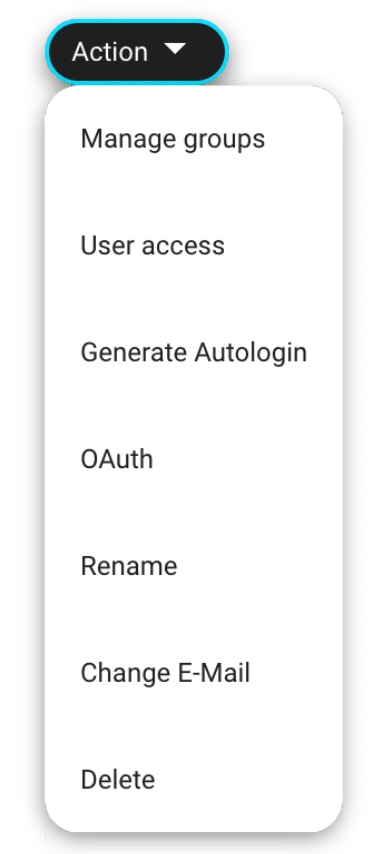Rename the account via the Rename entry

[x=194, y=565]
